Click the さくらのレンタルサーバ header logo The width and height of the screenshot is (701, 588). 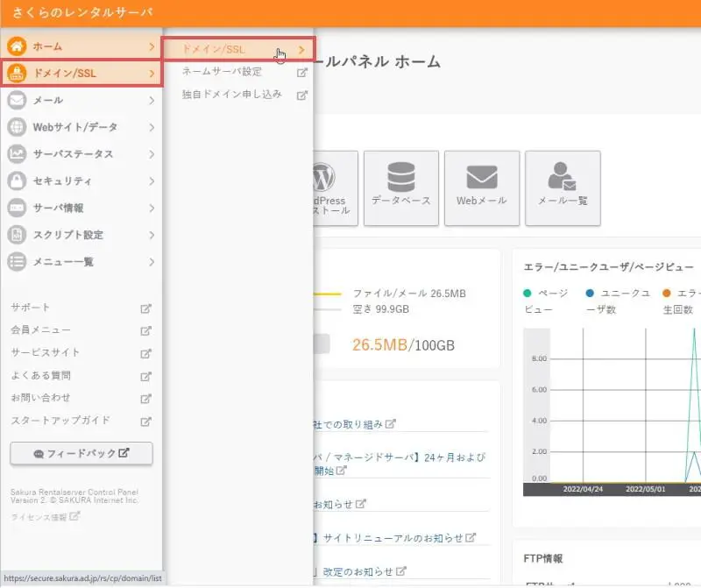pos(82,12)
